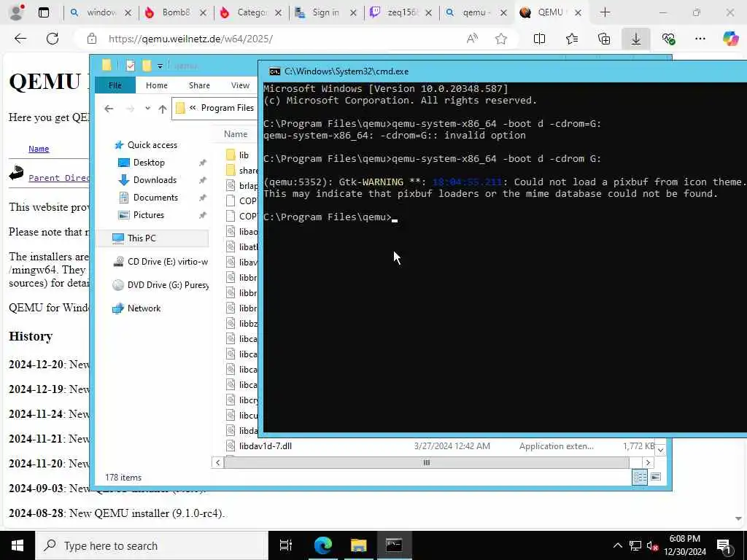Open recent locations dropdown in Explorer

point(147,109)
